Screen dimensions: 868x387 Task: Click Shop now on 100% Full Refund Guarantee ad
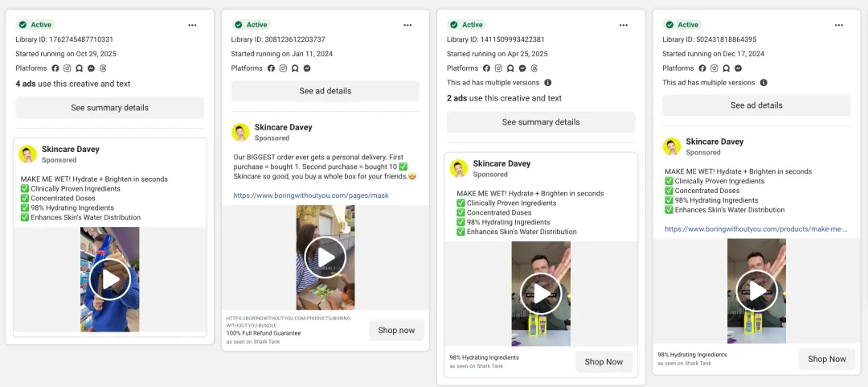(x=396, y=331)
